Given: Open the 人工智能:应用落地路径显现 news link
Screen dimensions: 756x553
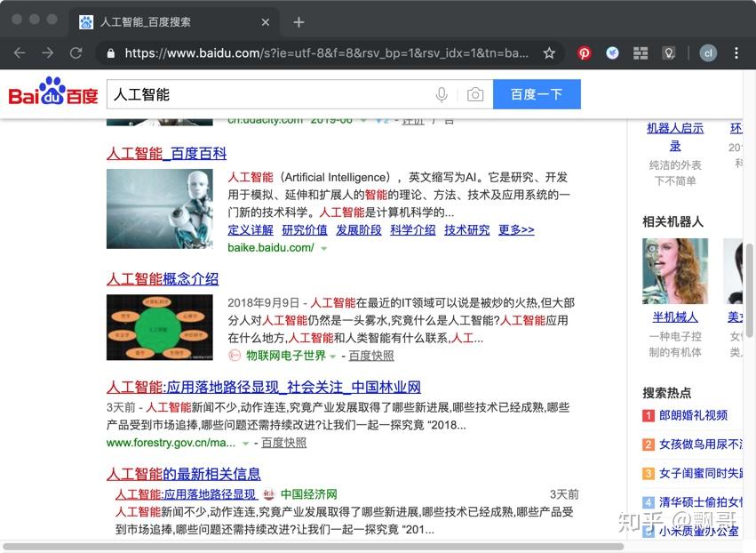Looking at the screenshot, I should coord(187,494).
